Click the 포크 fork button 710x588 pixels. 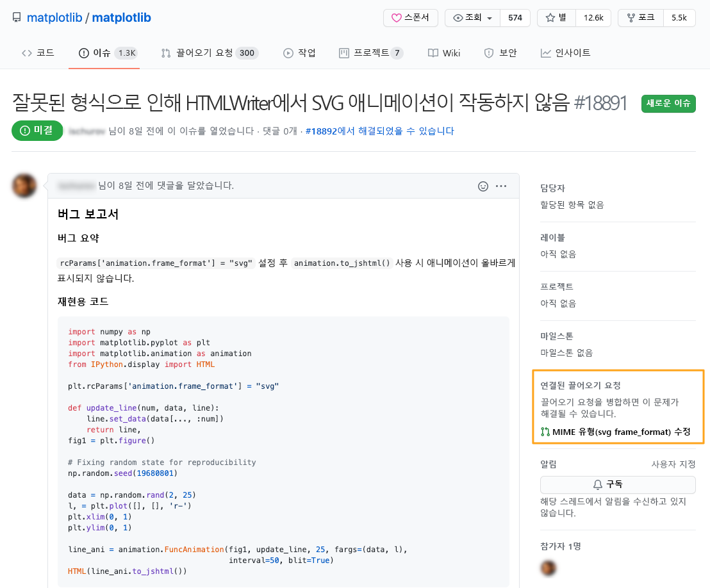641,18
